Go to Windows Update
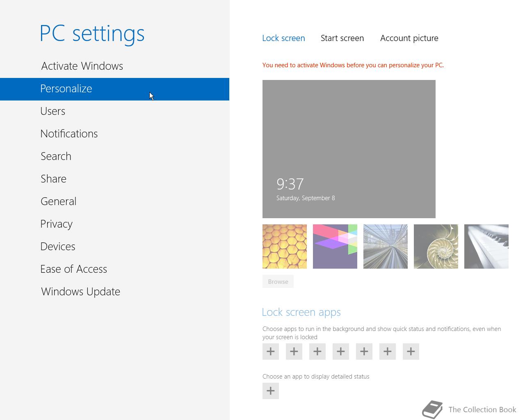The width and height of the screenshot is (525, 420). (114, 292)
